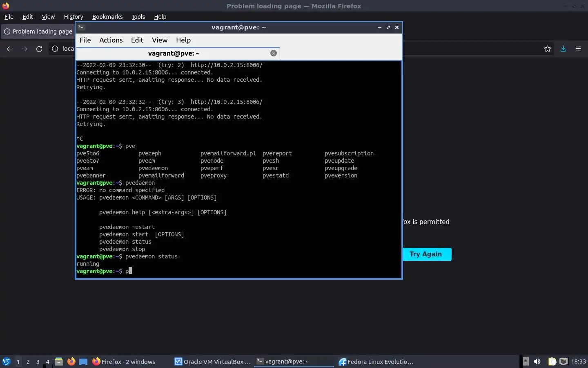Click 'ERROR: no command specified' line

pyautogui.click(x=120, y=190)
